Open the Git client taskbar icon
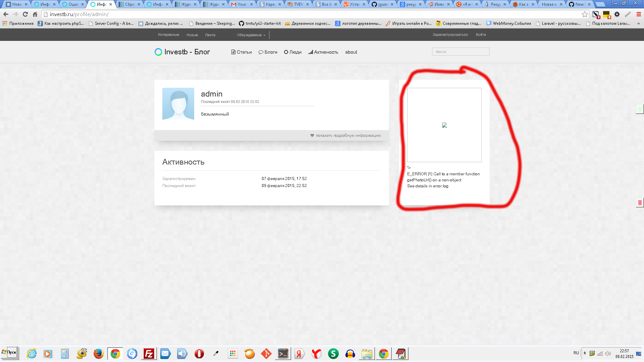This screenshot has height=362, width=644. click(x=266, y=354)
